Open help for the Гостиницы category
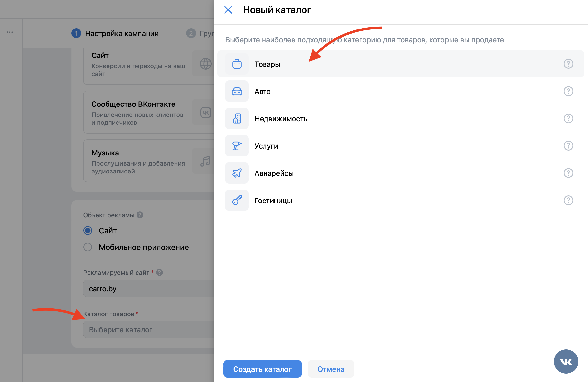Viewport: 588px width, 382px height. (x=568, y=200)
